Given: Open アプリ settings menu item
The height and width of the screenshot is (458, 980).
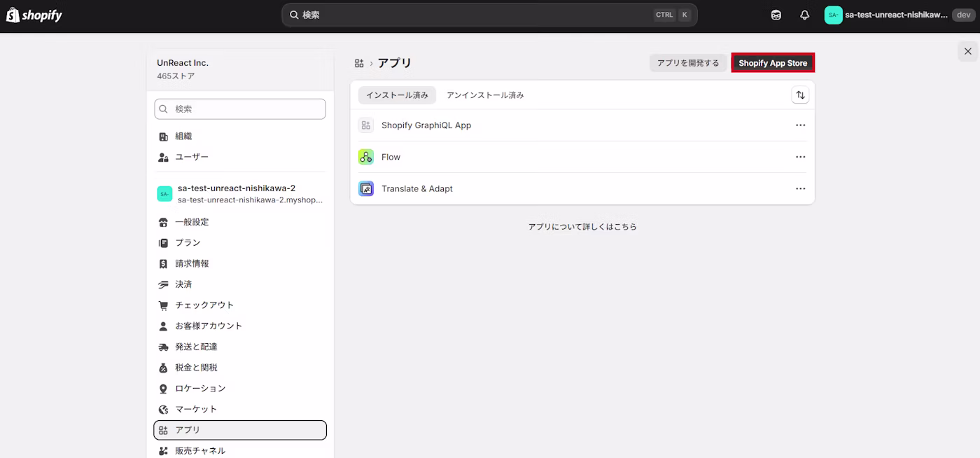Looking at the screenshot, I should [240, 430].
